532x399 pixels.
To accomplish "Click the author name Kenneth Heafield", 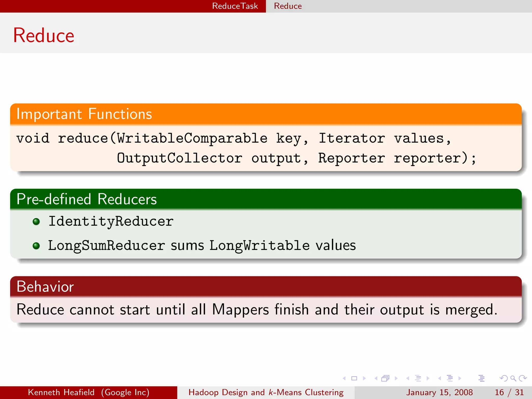I will click(x=61, y=392).
